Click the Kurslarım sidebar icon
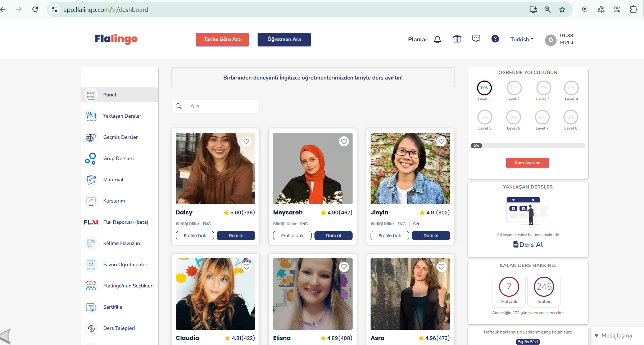The image size is (644, 345). (x=91, y=201)
